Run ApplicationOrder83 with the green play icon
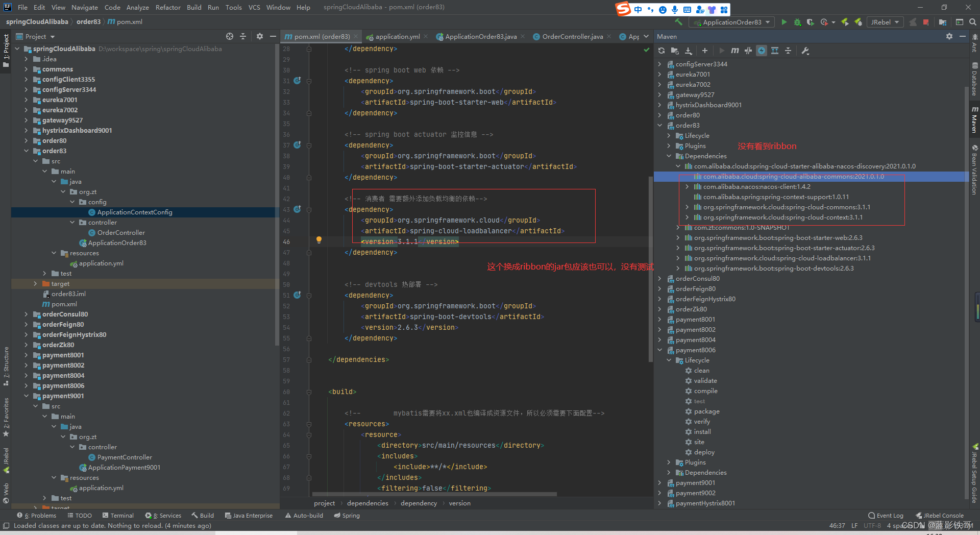Image resolution: width=980 pixels, height=535 pixels. [784, 22]
